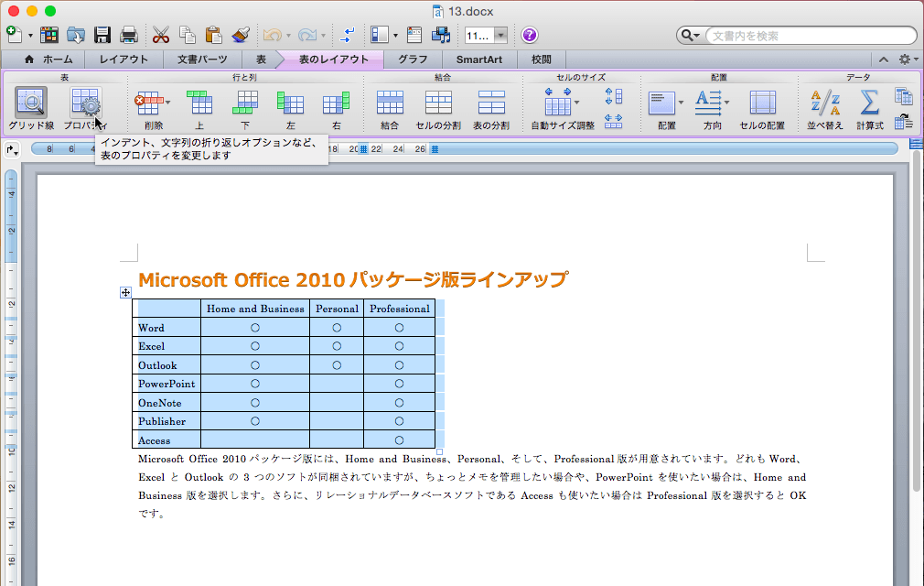Image resolution: width=924 pixels, height=586 pixels.
Task: Expand the Delete dropdown arrow
Action: 168,103
